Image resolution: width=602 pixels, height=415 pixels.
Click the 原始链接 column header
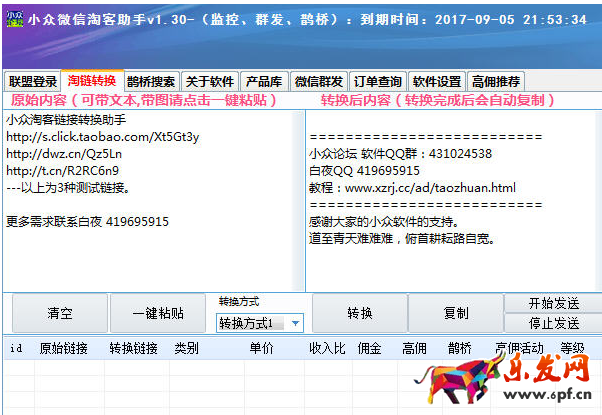63,348
